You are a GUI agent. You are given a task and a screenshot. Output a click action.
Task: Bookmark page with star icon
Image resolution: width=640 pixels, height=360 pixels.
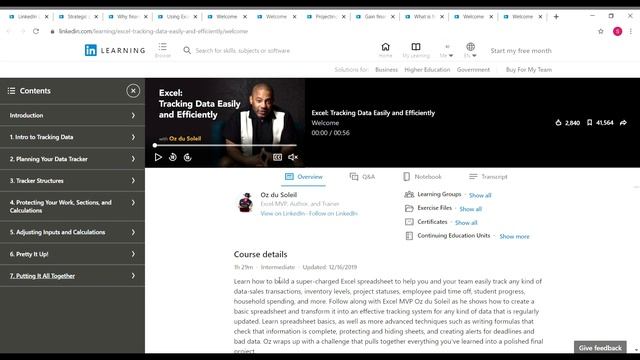pyautogui.click(x=600, y=31)
